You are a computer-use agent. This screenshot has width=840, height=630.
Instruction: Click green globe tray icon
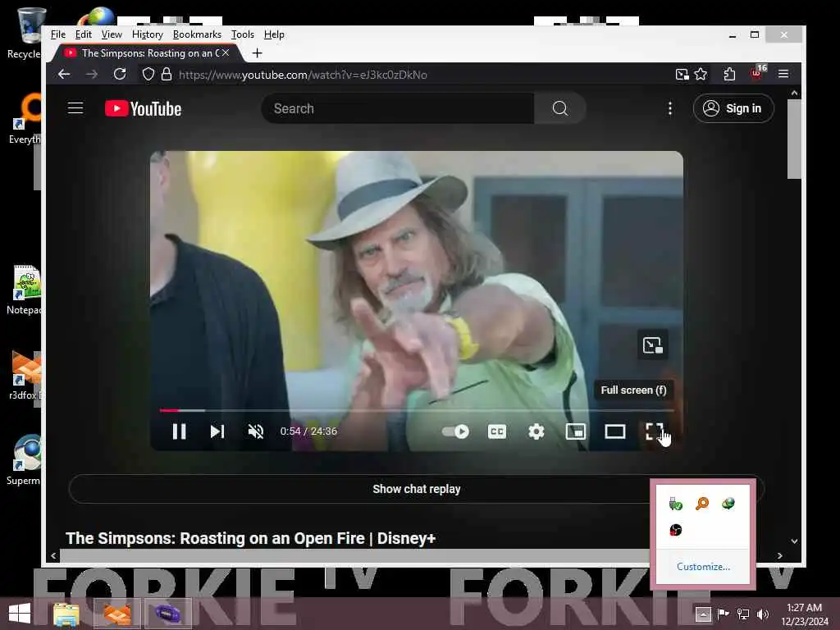(728, 504)
